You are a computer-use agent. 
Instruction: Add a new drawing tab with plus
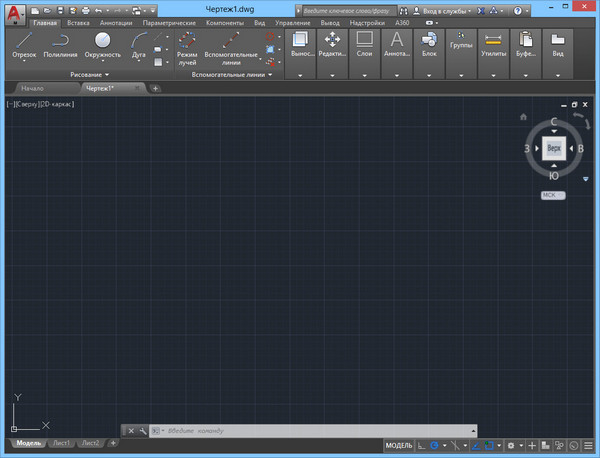(155, 89)
